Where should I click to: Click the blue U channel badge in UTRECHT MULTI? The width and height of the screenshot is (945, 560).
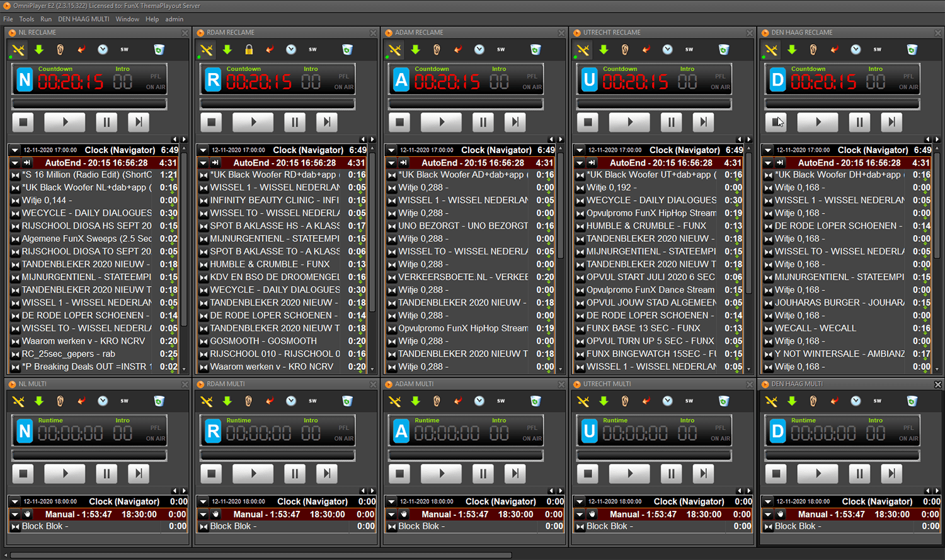click(589, 431)
